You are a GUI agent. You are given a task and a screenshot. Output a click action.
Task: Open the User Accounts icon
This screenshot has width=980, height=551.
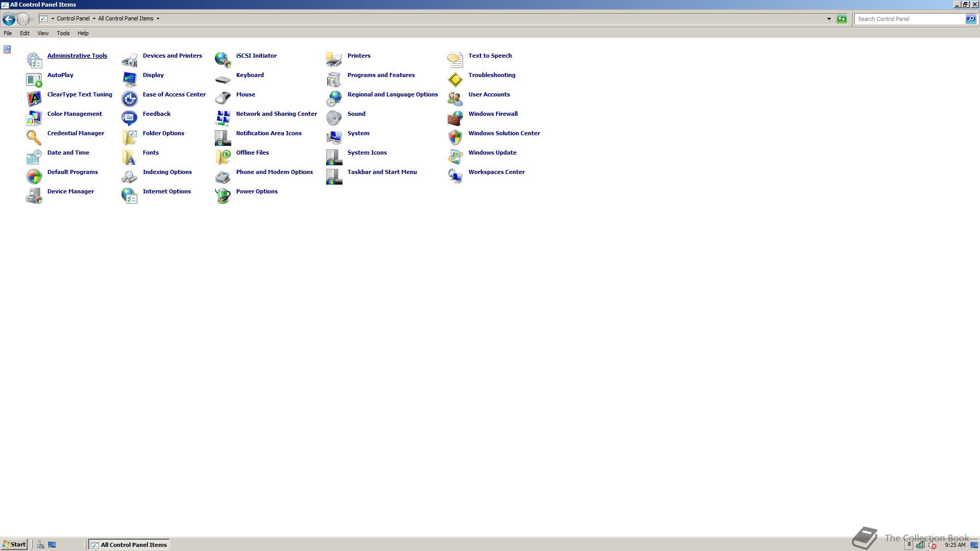(455, 99)
